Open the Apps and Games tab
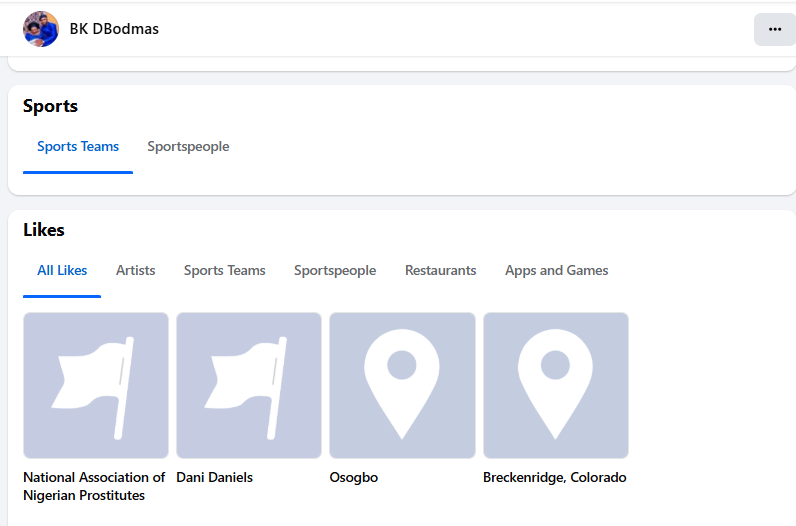Viewport: 796px width, 526px height. click(x=556, y=270)
